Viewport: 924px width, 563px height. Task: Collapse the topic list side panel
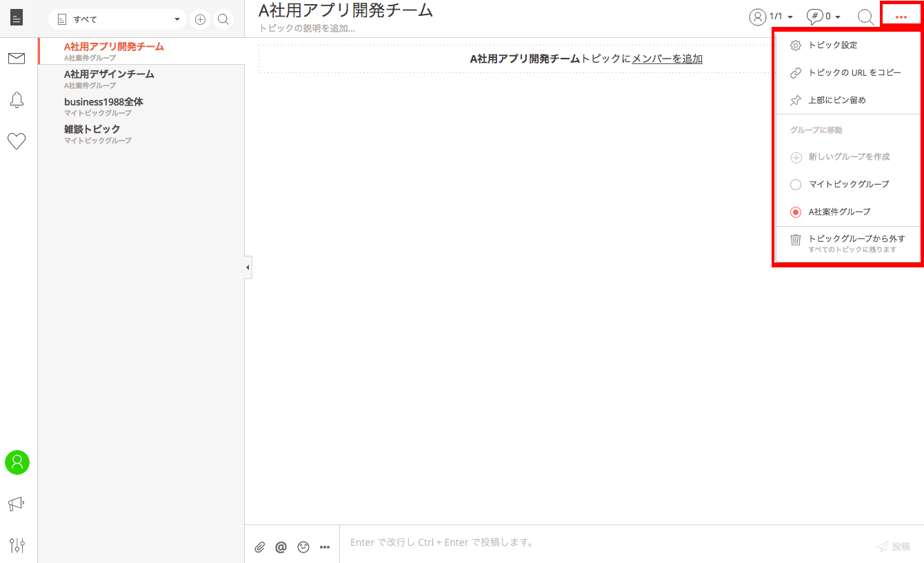(248, 267)
